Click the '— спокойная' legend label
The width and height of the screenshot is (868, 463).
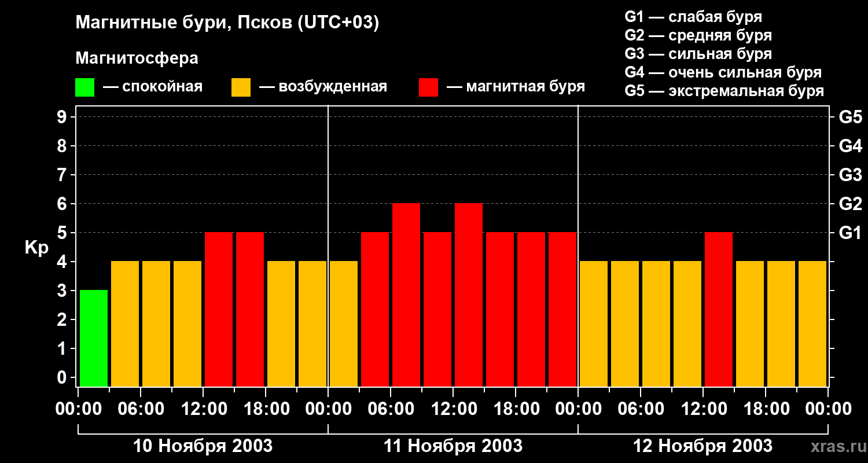[x=153, y=87]
